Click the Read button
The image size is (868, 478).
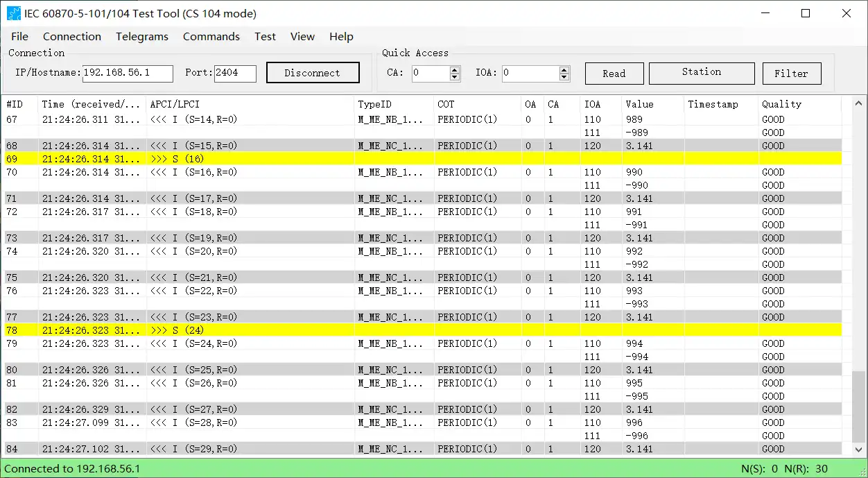point(614,74)
